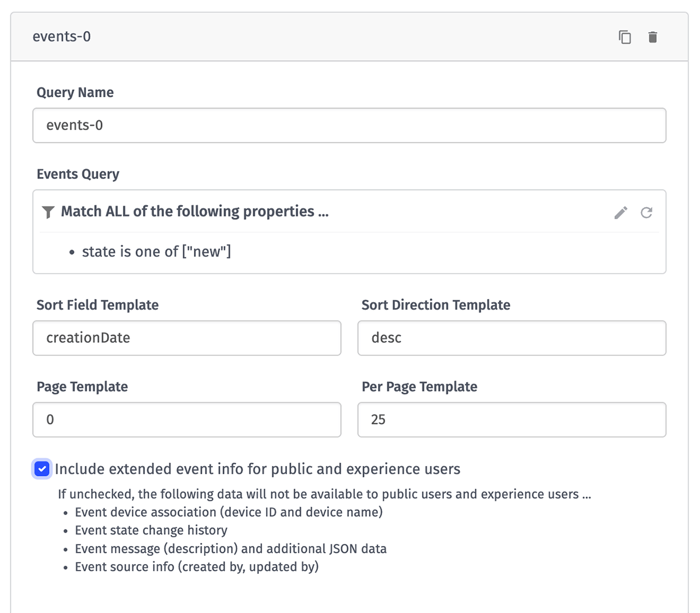Click the funnel filter icon

tap(48, 212)
